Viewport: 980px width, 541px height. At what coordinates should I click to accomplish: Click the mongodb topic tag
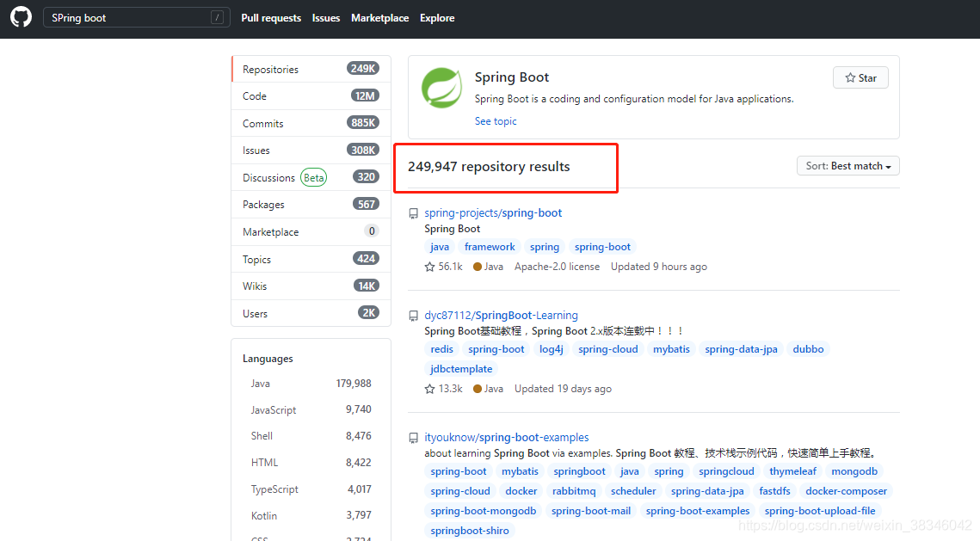click(854, 471)
